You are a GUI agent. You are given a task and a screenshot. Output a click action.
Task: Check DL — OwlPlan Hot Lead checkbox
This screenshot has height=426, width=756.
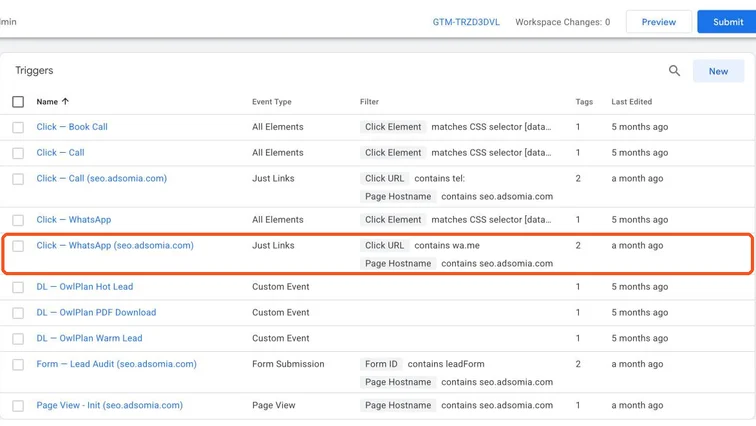(x=18, y=287)
